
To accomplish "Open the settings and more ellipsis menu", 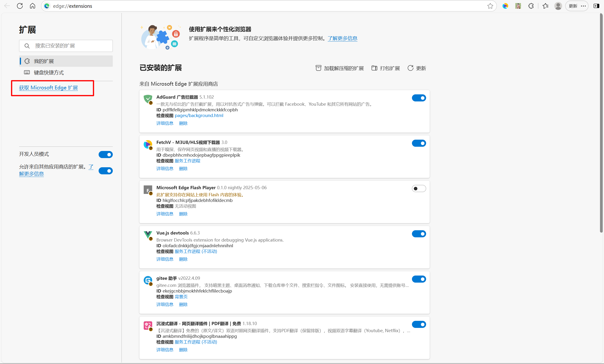I will pyautogui.click(x=583, y=6).
